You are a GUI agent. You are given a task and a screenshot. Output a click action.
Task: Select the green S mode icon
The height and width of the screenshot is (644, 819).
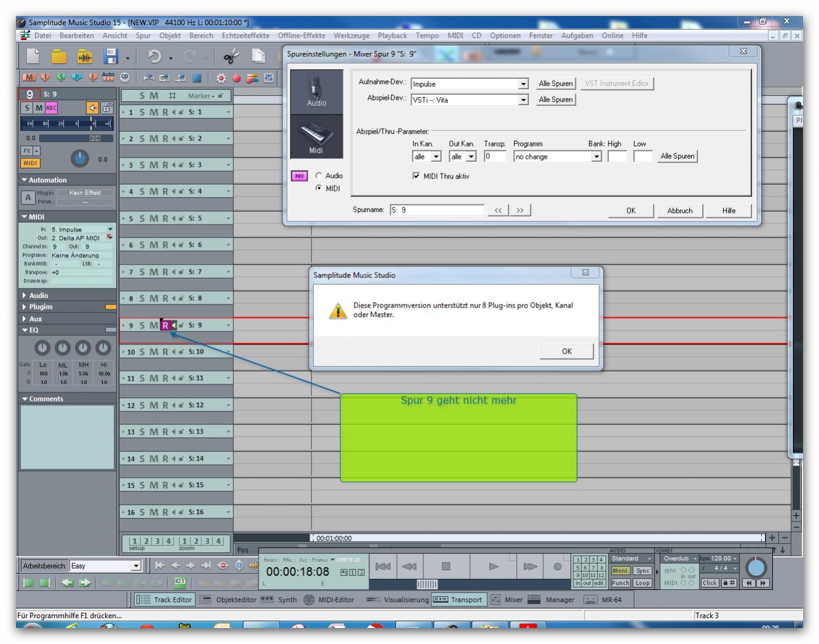coord(61,78)
